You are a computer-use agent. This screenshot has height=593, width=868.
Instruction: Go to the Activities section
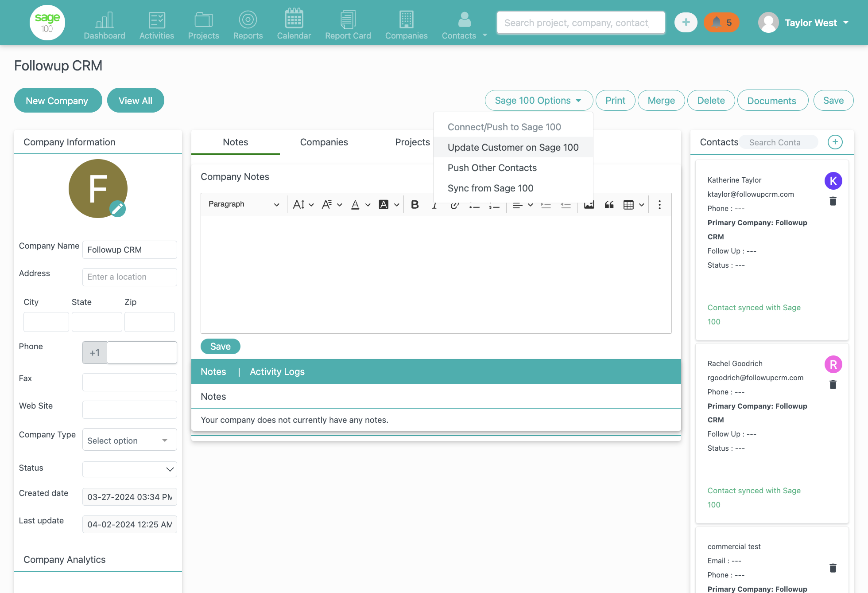(157, 25)
